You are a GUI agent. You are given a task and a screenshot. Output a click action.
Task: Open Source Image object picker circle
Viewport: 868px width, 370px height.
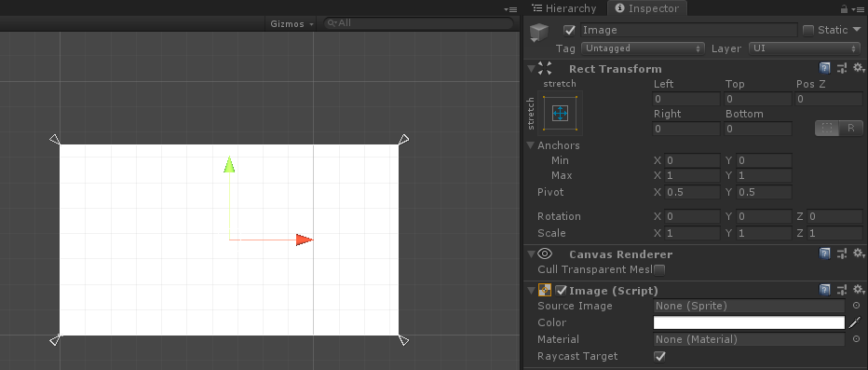point(857,306)
